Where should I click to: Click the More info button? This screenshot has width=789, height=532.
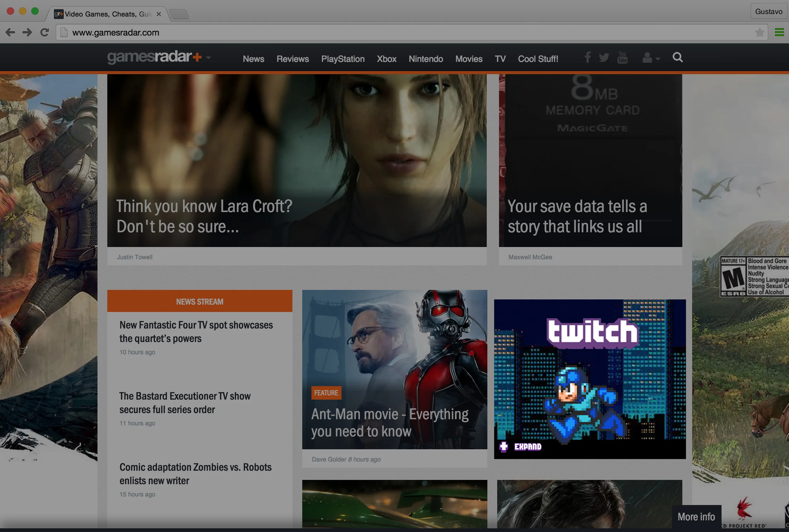[x=696, y=517]
